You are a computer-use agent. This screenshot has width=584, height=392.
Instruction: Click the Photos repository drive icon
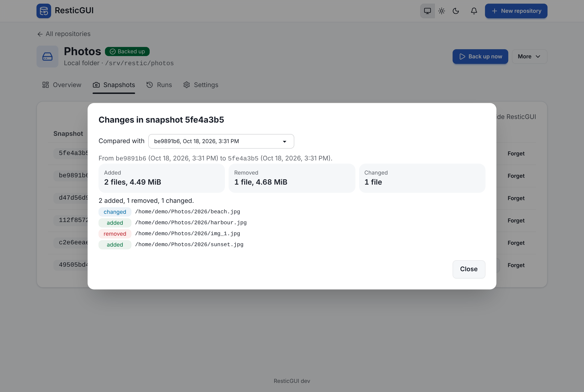[47, 56]
